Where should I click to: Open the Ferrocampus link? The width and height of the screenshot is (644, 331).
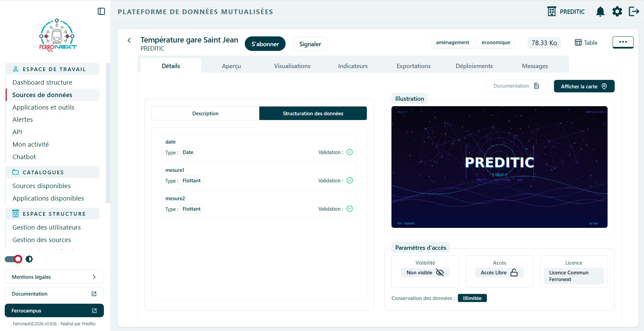click(54, 310)
